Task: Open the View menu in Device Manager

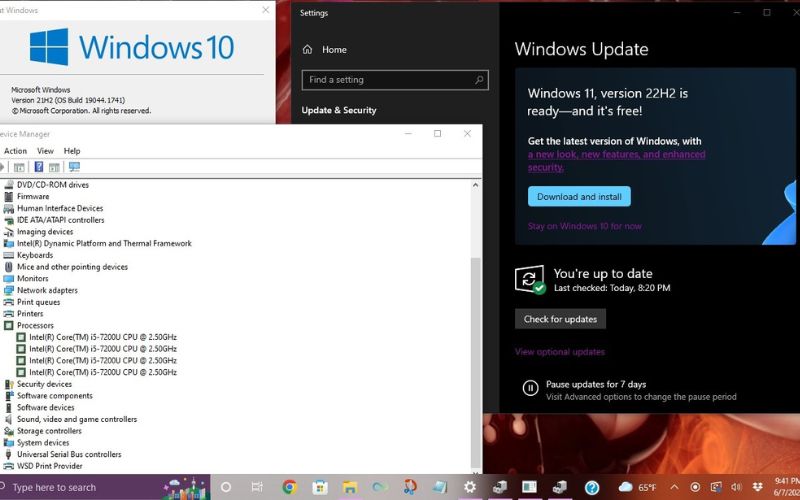Action: [45, 151]
